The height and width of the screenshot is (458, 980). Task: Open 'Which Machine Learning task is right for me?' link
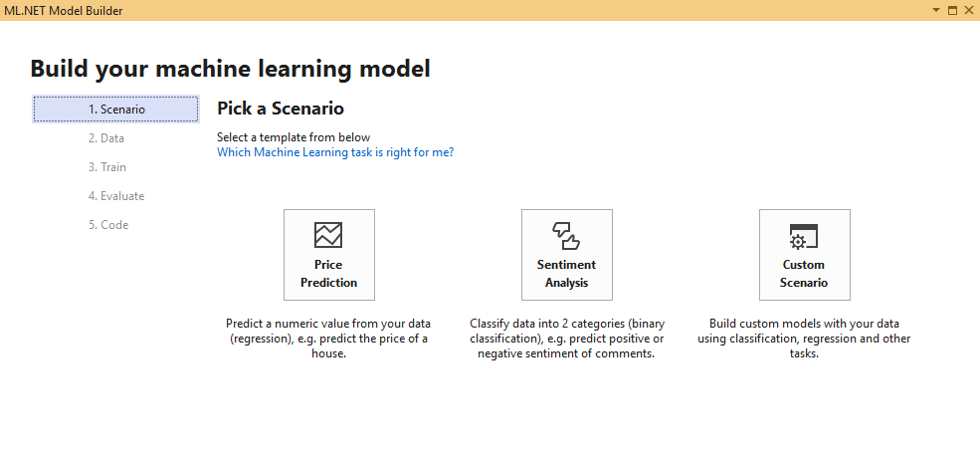coord(335,152)
